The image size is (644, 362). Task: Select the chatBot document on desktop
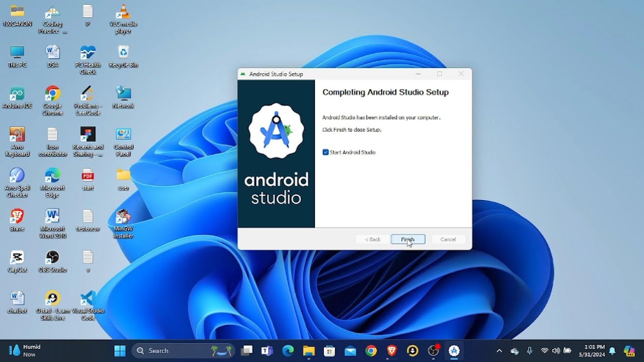point(18,303)
